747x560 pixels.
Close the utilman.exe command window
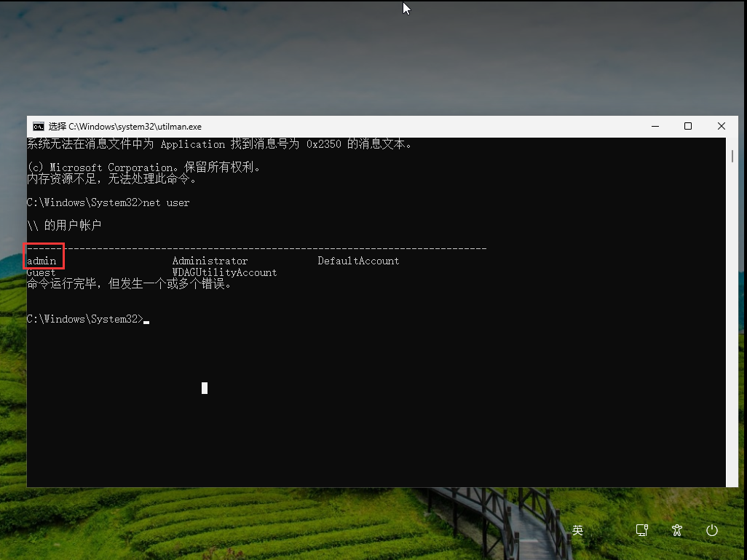point(721,127)
